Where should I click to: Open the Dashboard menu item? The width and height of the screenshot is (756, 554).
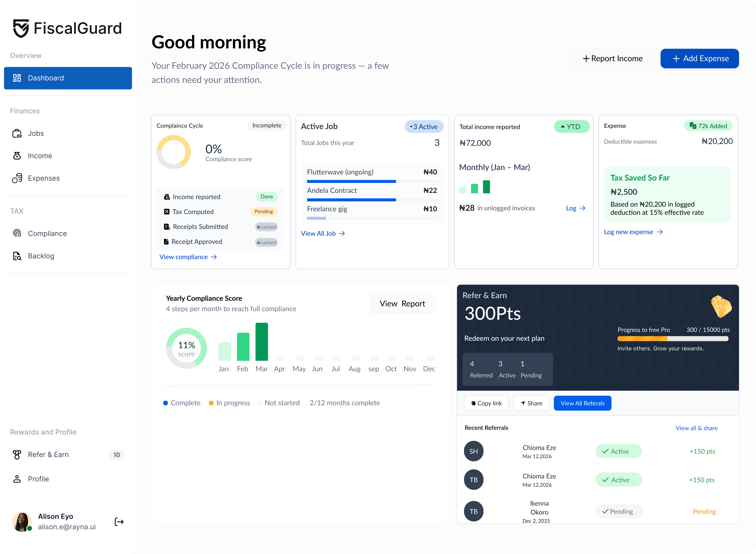tap(68, 78)
